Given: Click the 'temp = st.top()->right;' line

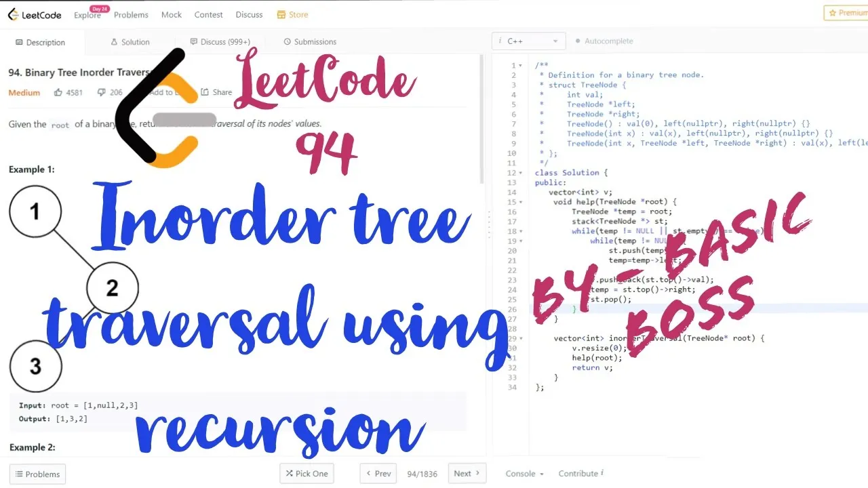Looking at the screenshot, I should 643,289.
